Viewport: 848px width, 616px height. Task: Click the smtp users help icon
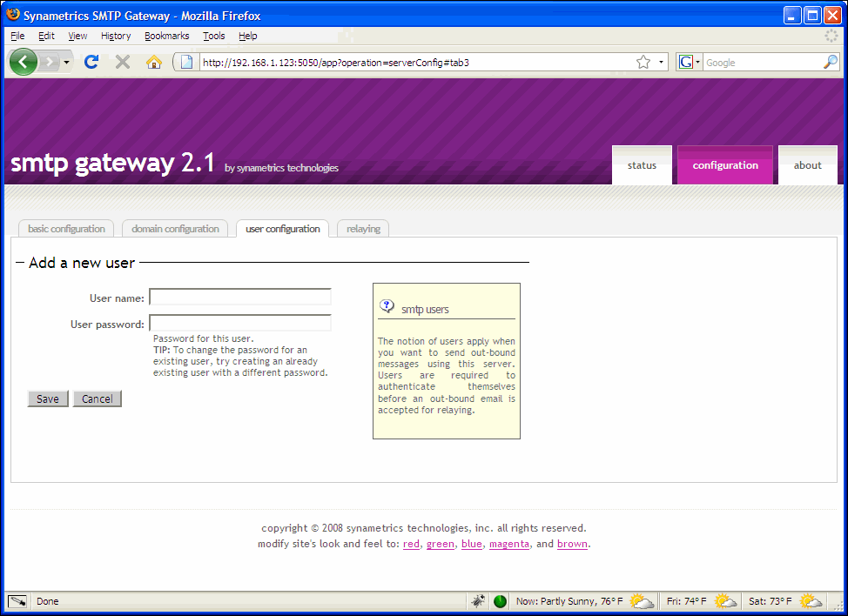[x=387, y=306]
